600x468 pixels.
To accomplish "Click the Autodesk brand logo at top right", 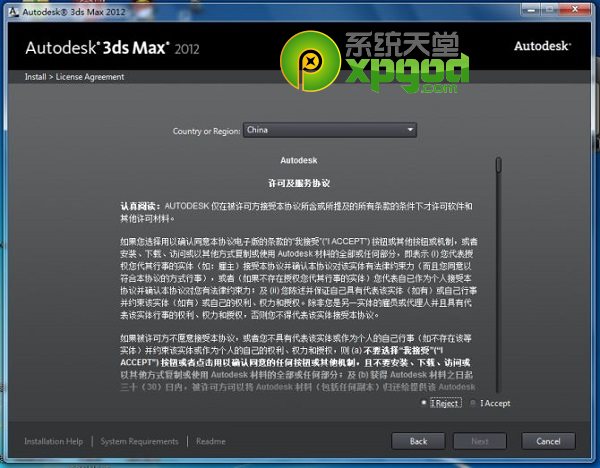I will coord(543,46).
